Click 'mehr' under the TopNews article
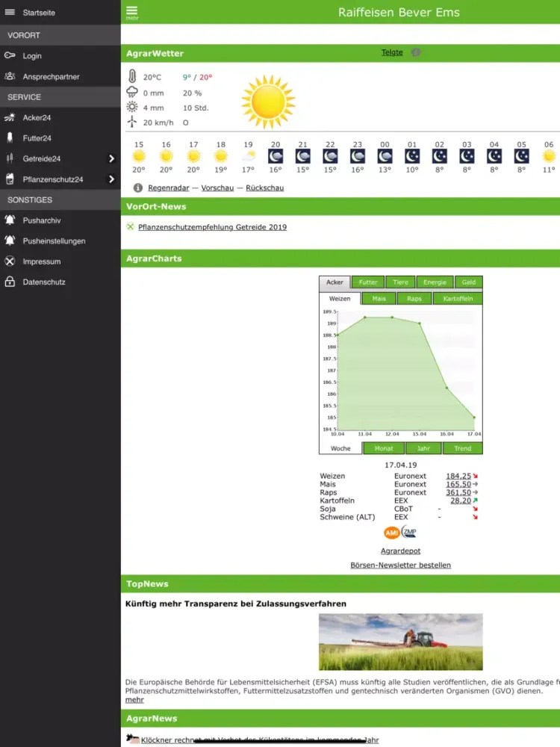Image resolution: width=560 pixels, height=747 pixels. click(x=134, y=700)
